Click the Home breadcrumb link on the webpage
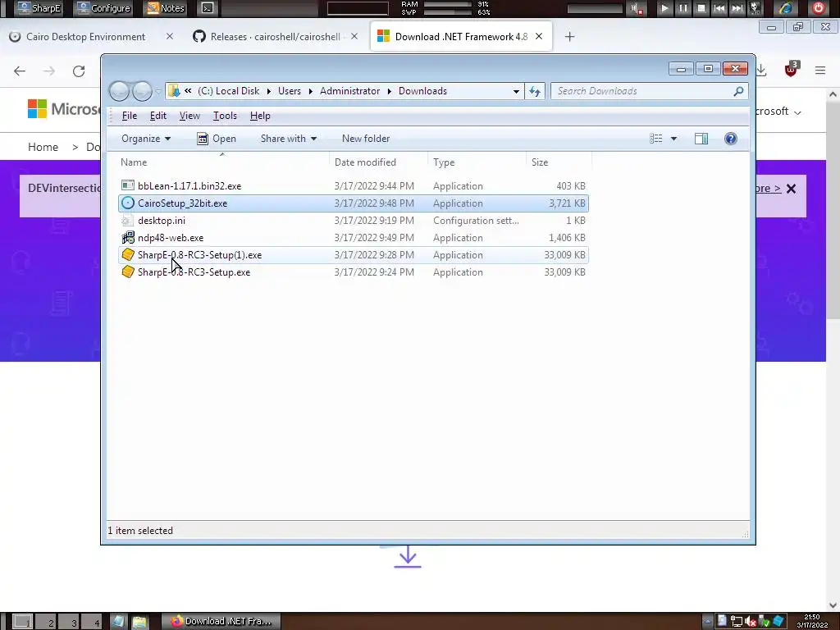 pos(43,147)
